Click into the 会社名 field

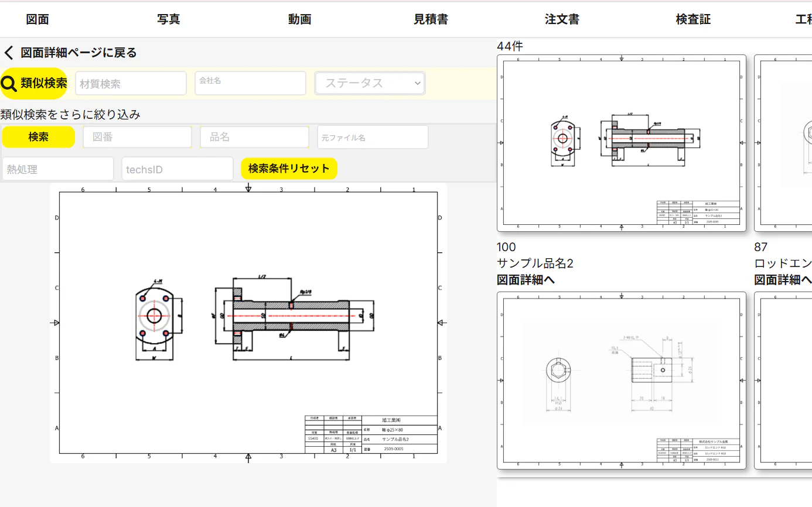(x=250, y=83)
